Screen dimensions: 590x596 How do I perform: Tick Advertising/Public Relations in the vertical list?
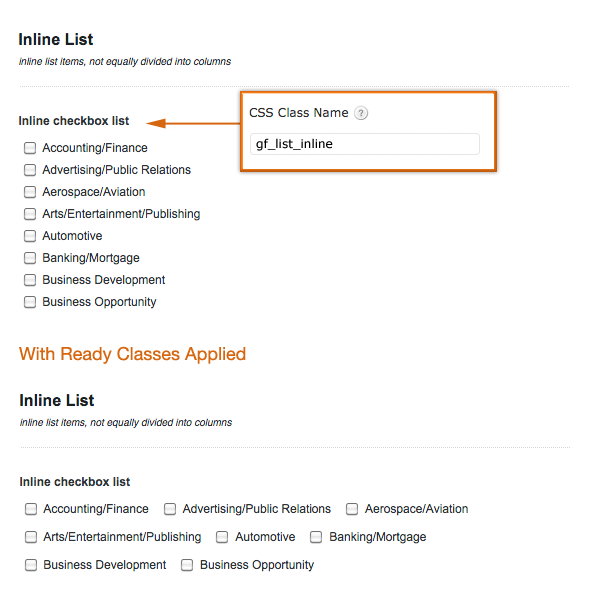tap(30, 170)
